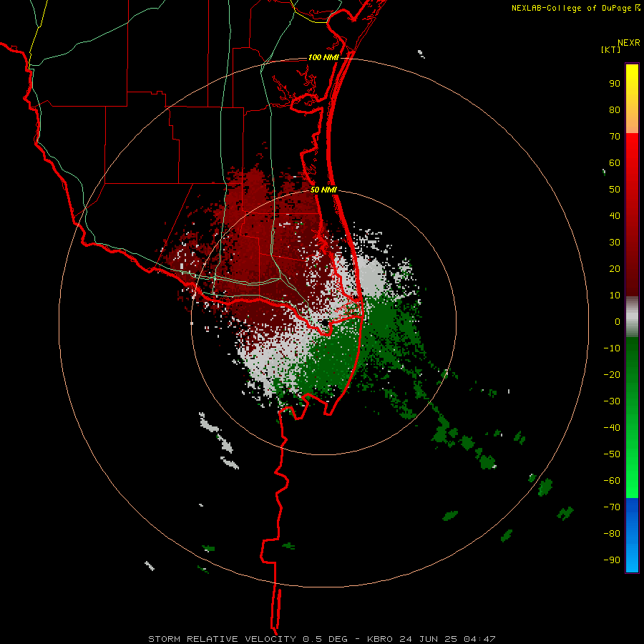Click the -90 knot label on the scale

tap(612, 560)
